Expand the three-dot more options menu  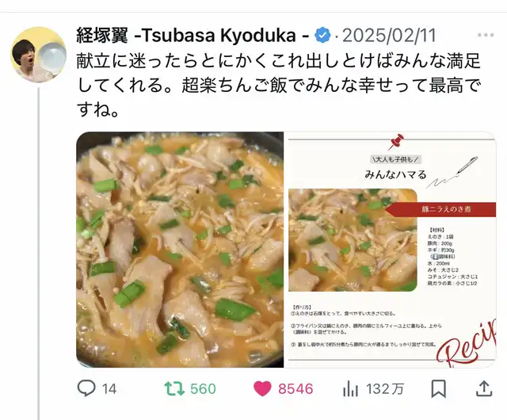tap(486, 35)
